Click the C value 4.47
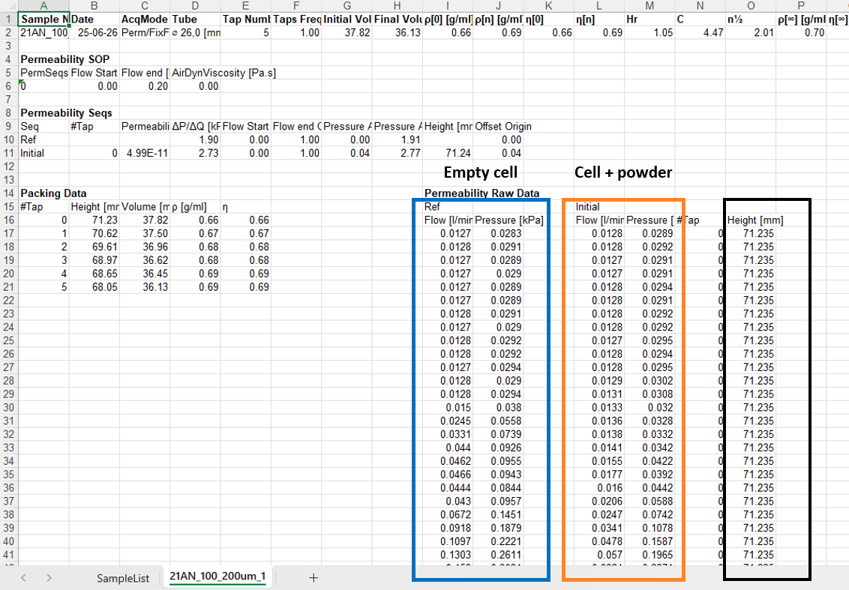This screenshot has width=849, height=590. [700, 32]
